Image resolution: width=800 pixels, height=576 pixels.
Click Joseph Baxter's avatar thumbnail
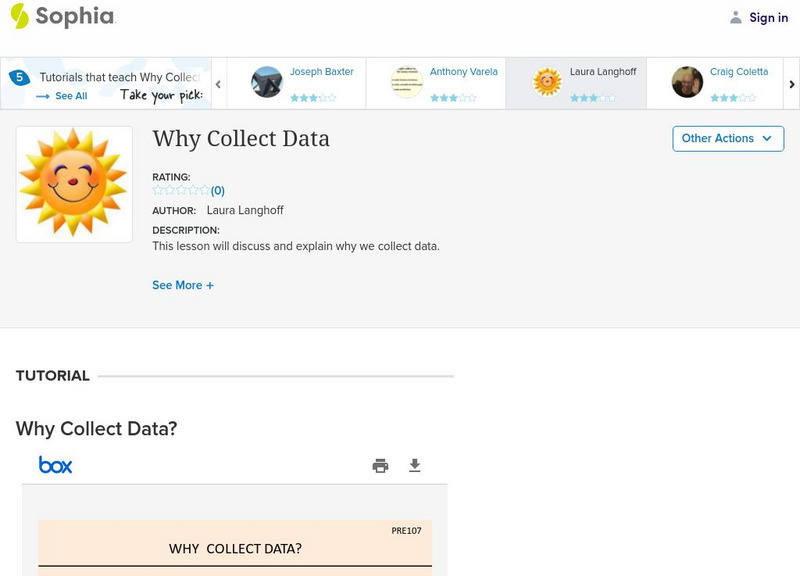point(266,83)
